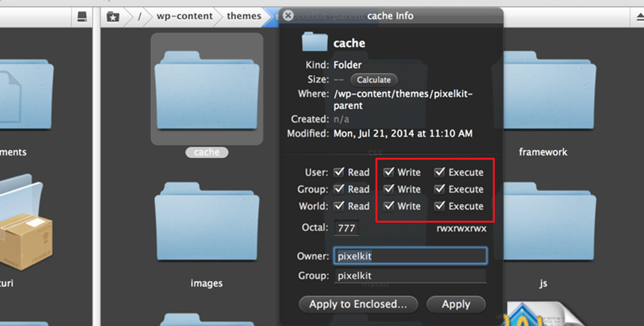The height and width of the screenshot is (326, 644).
Task: Click the Group name field containing pixelkit
Action: [411, 276]
